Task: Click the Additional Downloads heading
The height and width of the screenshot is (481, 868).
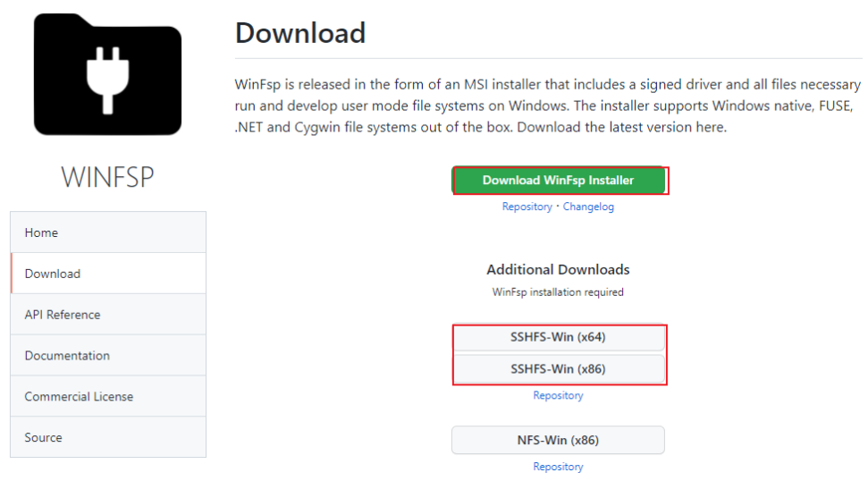Action: click(558, 270)
